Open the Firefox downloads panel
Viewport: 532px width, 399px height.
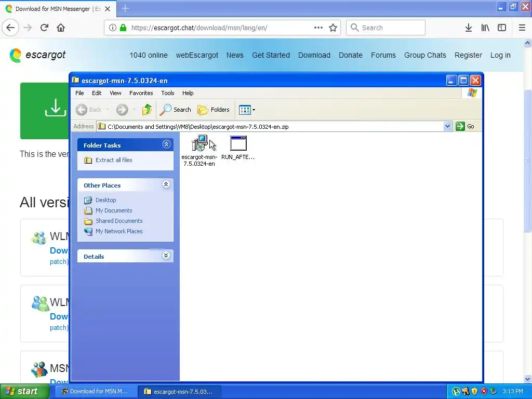pos(469,28)
